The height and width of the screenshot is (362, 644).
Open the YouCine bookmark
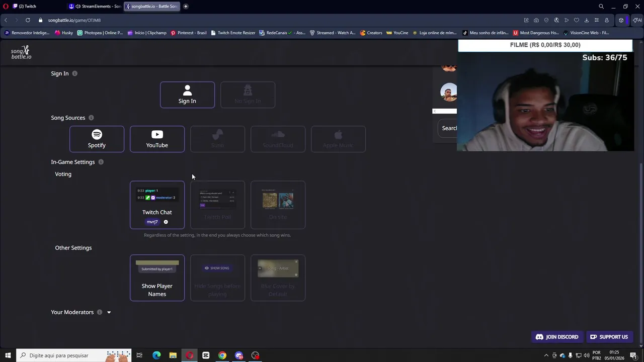(397, 33)
